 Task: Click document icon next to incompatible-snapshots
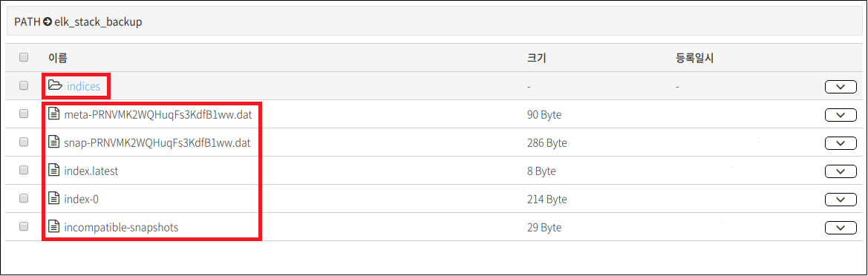point(54,227)
